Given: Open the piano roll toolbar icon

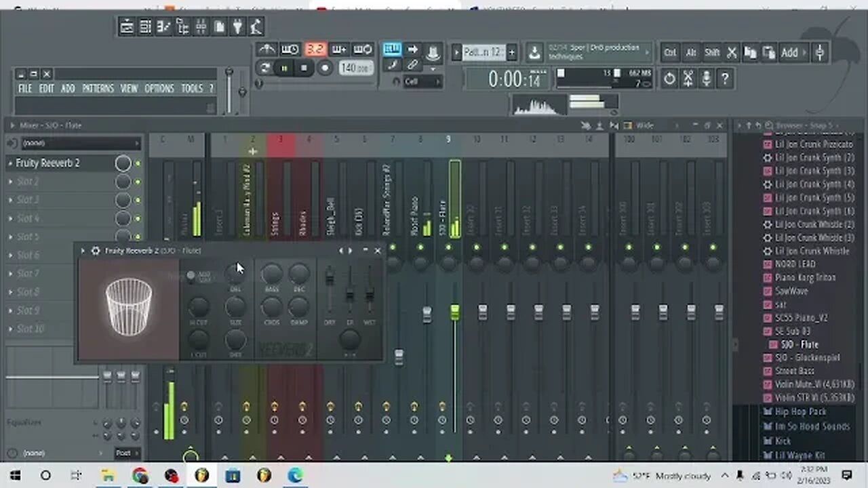Looking at the screenshot, I should (164, 27).
